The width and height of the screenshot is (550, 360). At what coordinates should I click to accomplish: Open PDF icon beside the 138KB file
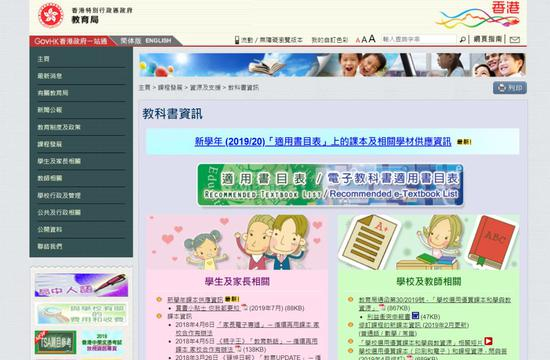click(x=238, y=349)
